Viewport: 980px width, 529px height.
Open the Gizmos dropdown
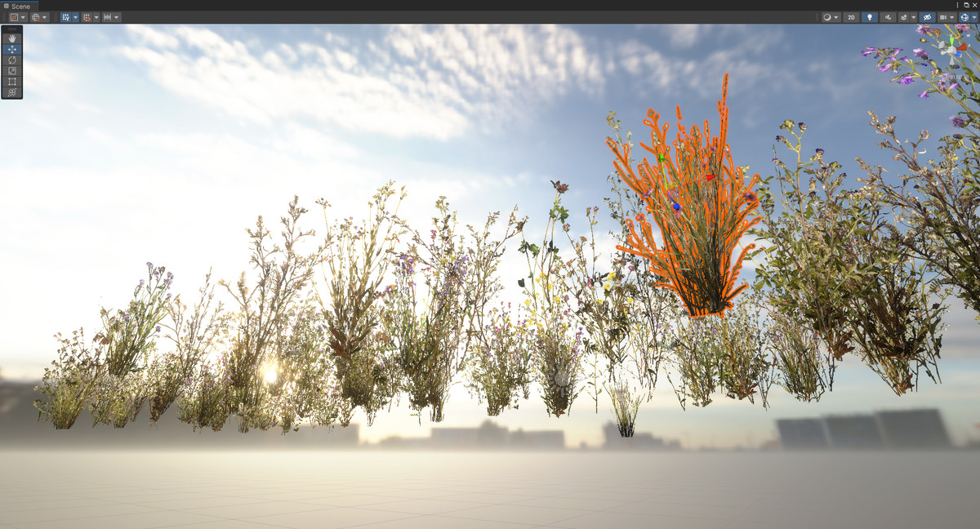[974, 16]
